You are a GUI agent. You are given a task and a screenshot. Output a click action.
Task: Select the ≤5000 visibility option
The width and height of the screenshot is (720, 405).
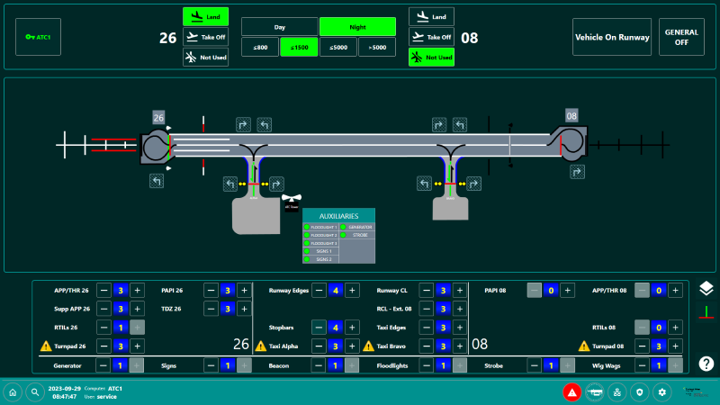click(337, 47)
